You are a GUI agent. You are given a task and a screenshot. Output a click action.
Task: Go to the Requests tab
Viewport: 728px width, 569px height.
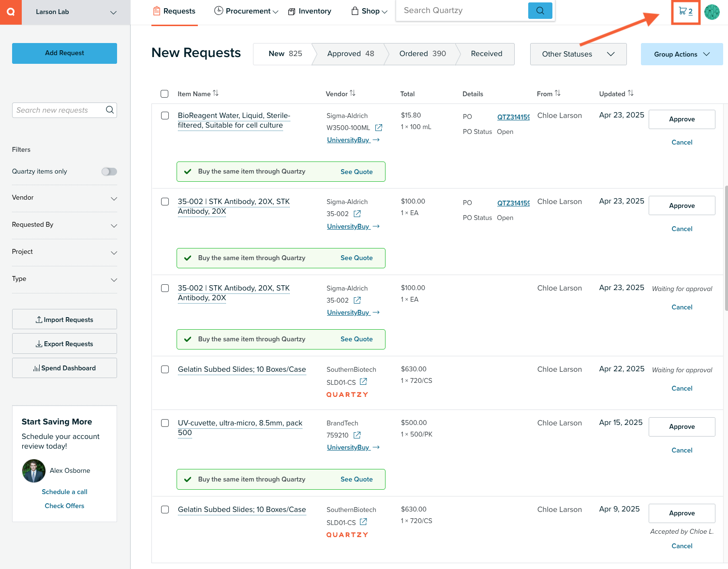[x=175, y=11]
